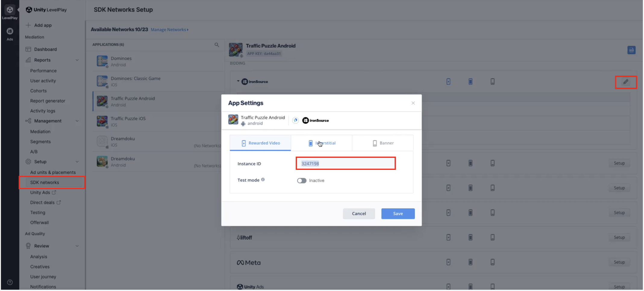
Task: Open Ad units & placements page
Action: [x=53, y=172]
